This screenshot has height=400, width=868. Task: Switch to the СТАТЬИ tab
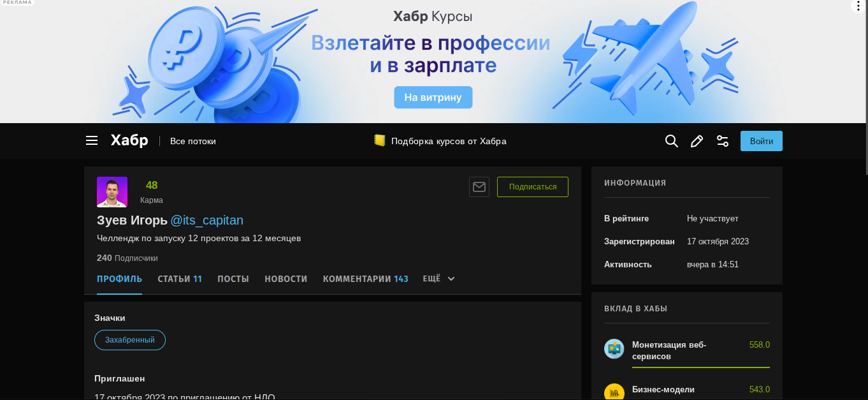pyautogui.click(x=180, y=279)
